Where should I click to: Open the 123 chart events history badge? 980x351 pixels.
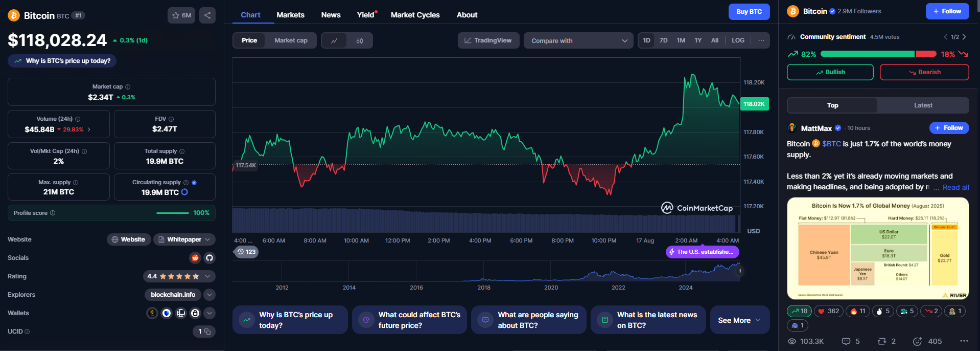(246, 252)
